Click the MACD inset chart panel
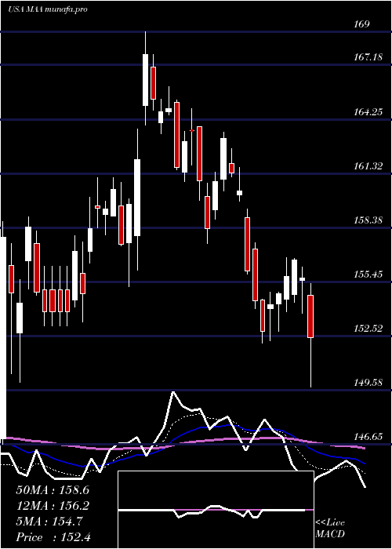The width and height of the screenshot is (392, 549). pyautogui.click(x=216, y=510)
